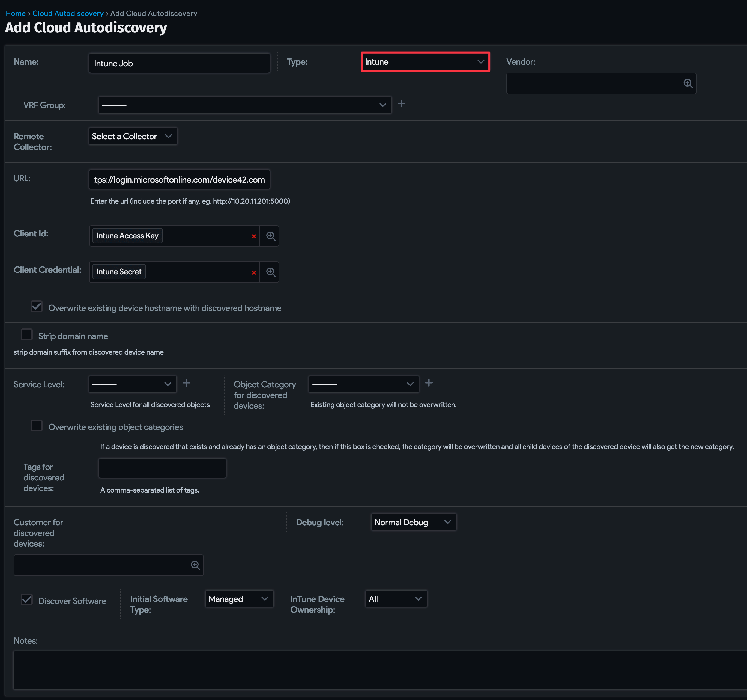Open the Vendor lookup magnifier
This screenshot has height=700, width=747.
687,83
